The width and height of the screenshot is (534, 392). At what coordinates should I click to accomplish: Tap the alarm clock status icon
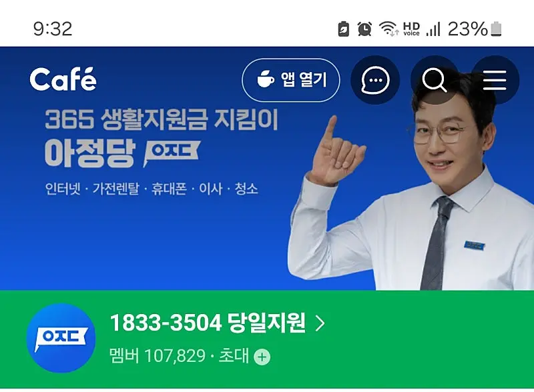364,29
